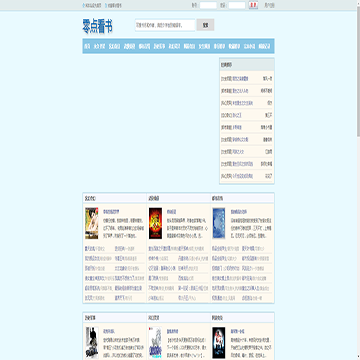The image size is (360, 360).
Task: Open the user registration link at top right
Action: [269, 6]
